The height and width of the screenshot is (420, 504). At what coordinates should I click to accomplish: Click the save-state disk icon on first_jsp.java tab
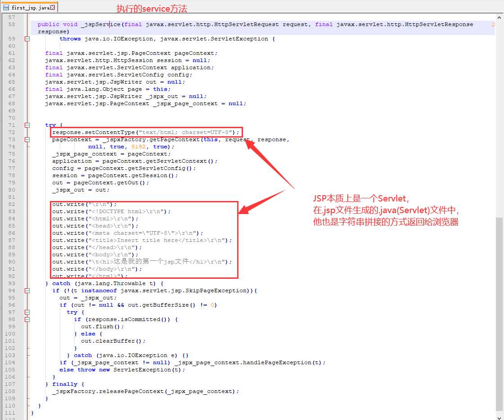pyautogui.click(x=6, y=7)
